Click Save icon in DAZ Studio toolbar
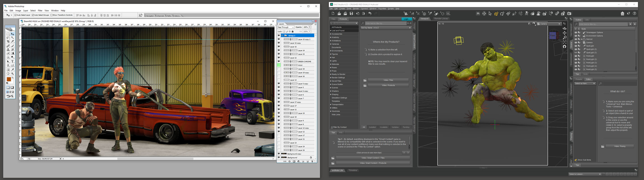This screenshot has height=180, width=644. [351, 13]
